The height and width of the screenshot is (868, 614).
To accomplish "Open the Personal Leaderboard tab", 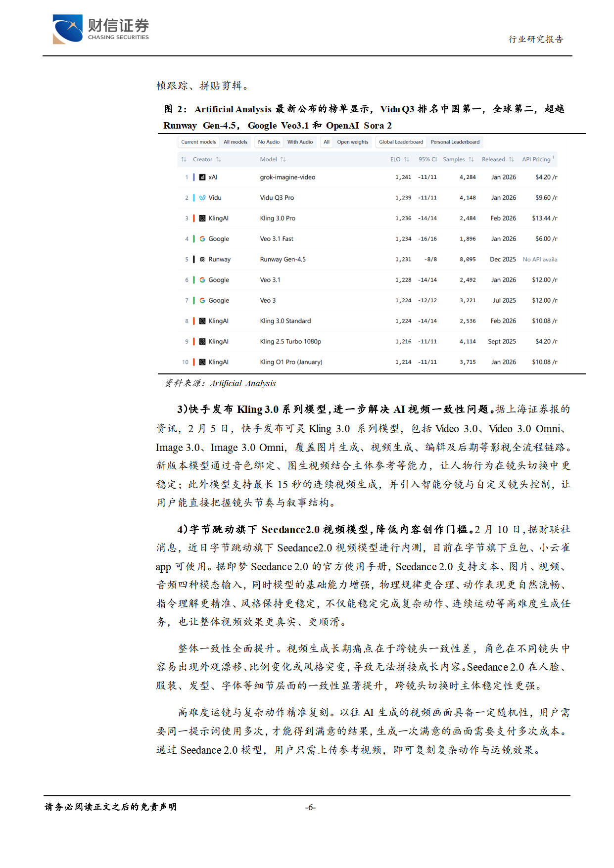I will click(x=455, y=142).
